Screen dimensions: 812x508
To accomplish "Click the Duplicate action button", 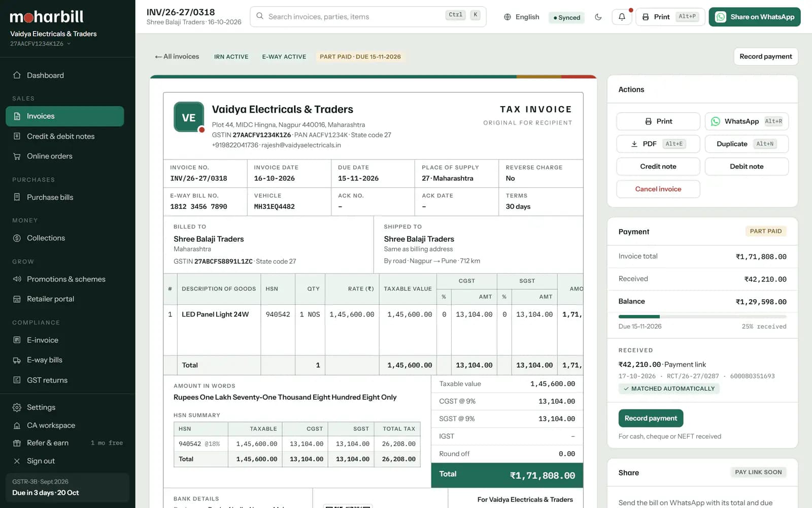I will pos(747,144).
